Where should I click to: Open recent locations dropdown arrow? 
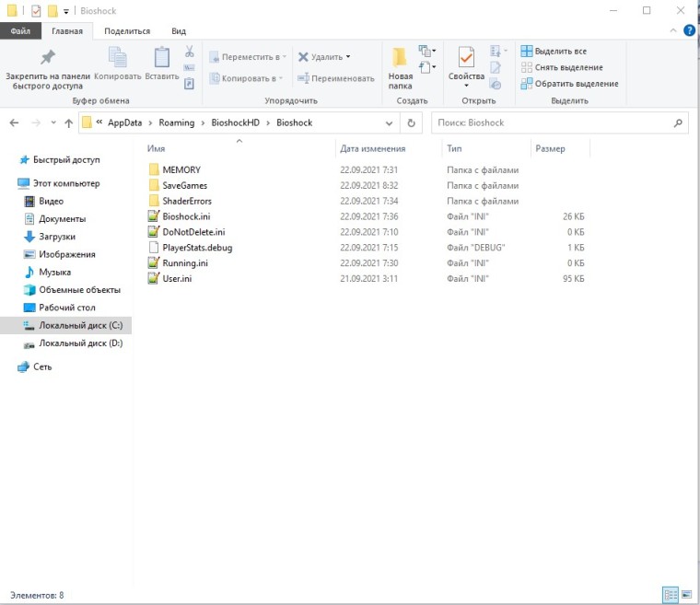(x=53, y=122)
